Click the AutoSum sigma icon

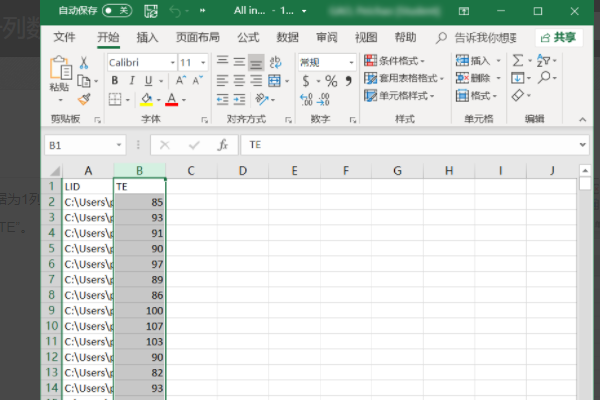tap(517, 61)
